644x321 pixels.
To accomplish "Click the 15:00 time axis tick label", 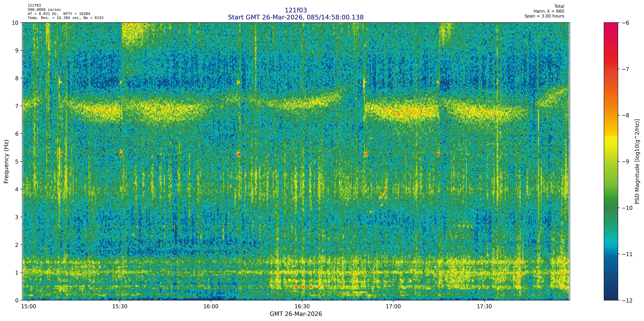I will pyautogui.click(x=29, y=307).
